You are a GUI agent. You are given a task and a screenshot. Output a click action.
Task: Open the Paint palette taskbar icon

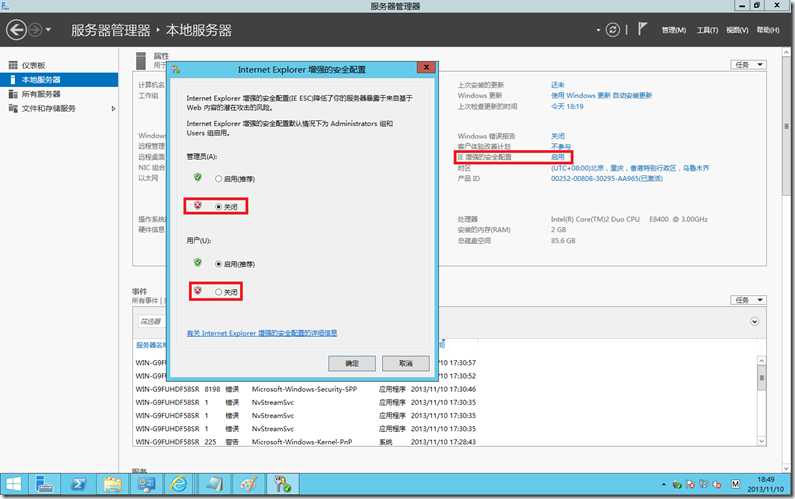pos(248,485)
